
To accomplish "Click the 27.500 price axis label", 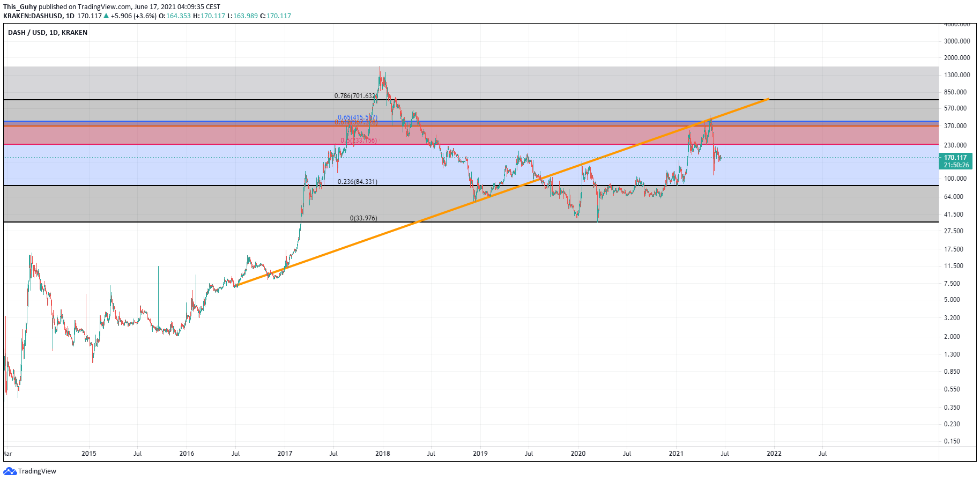I will 954,231.
